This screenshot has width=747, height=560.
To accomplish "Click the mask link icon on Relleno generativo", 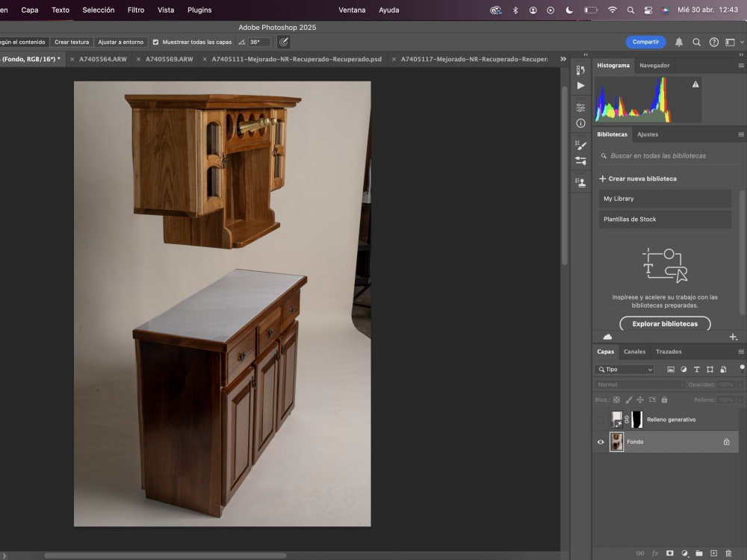I will tap(627, 420).
